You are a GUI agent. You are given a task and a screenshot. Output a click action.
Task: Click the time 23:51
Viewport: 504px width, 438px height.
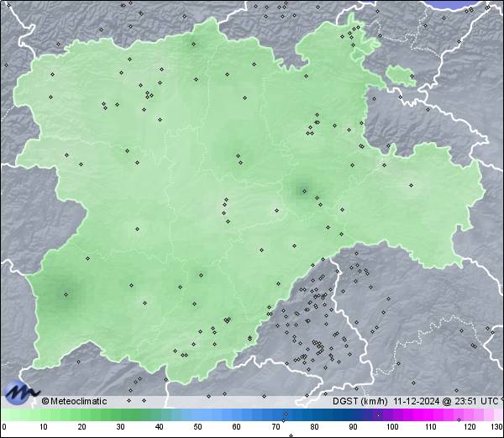pyautogui.click(x=465, y=401)
